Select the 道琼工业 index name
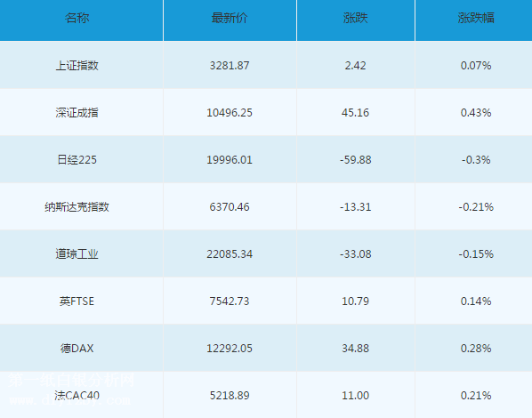This screenshot has width=532, height=418. (77, 253)
